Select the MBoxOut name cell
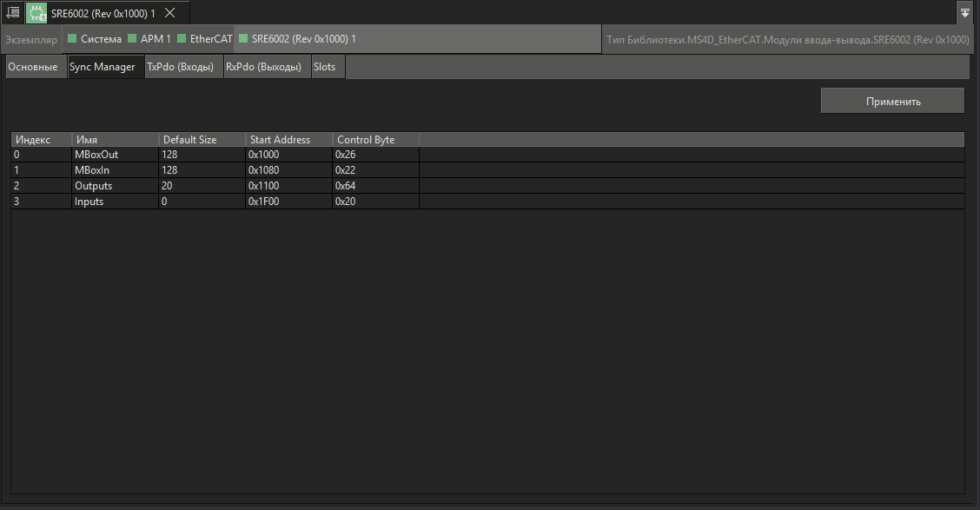980x510 pixels. [115, 155]
